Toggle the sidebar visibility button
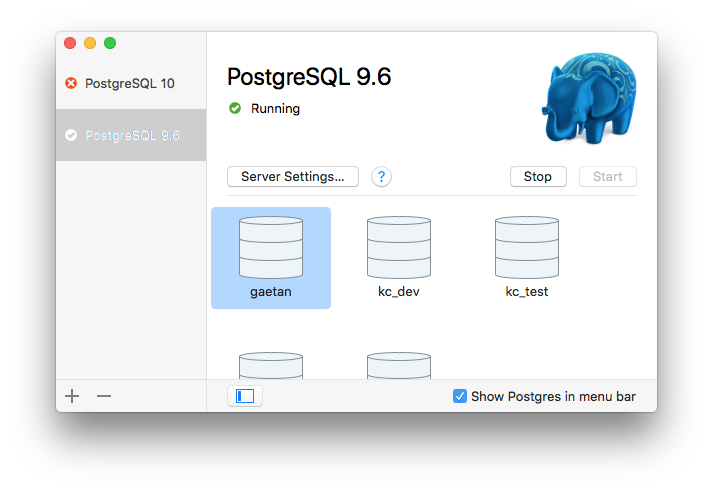 245,396
